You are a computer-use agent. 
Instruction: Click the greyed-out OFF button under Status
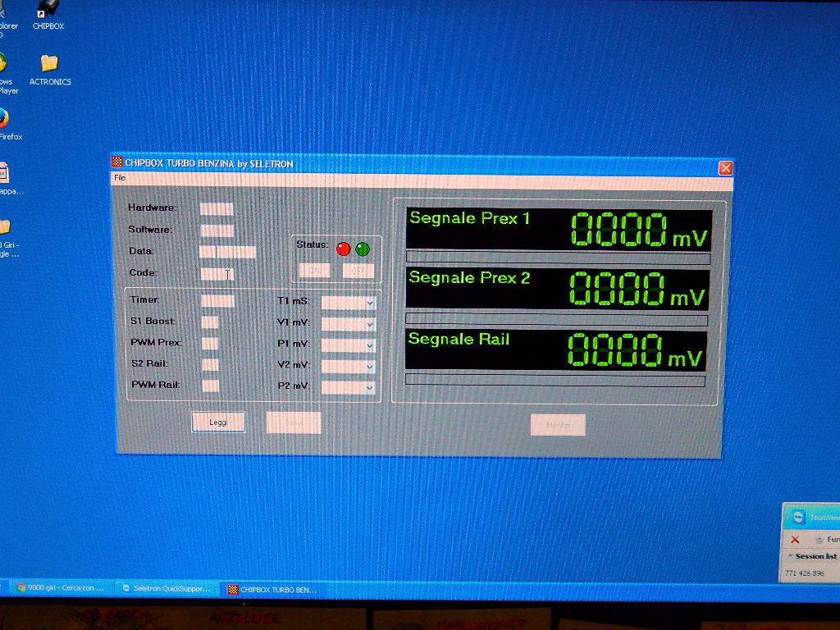(358, 271)
